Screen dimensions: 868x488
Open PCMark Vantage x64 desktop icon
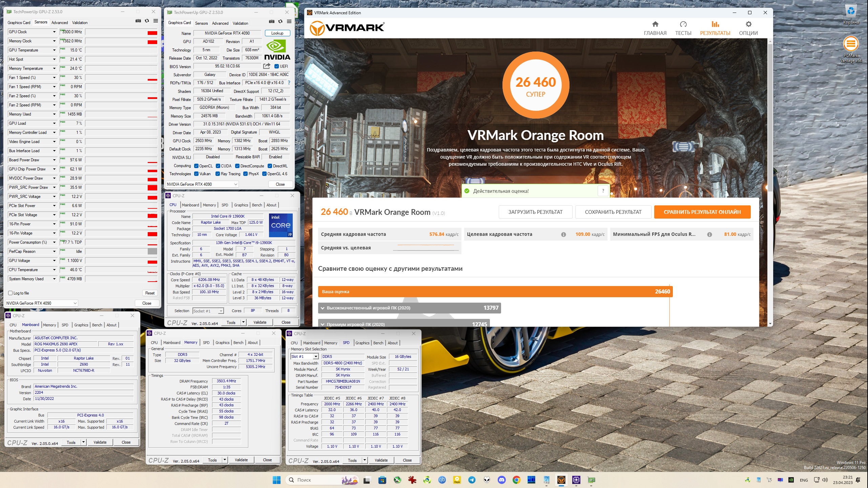(851, 49)
